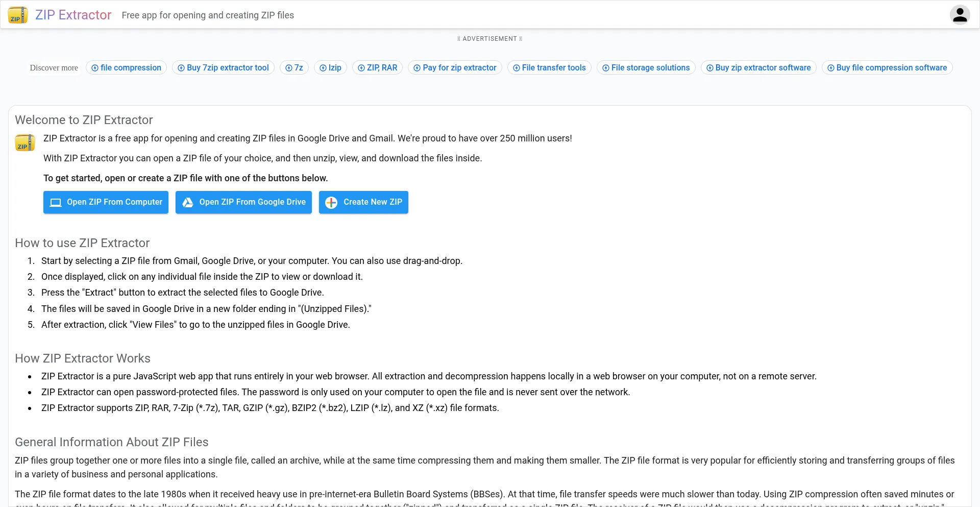Open the ZIP Extractor title link
980x507 pixels.
(x=73, y=15)
